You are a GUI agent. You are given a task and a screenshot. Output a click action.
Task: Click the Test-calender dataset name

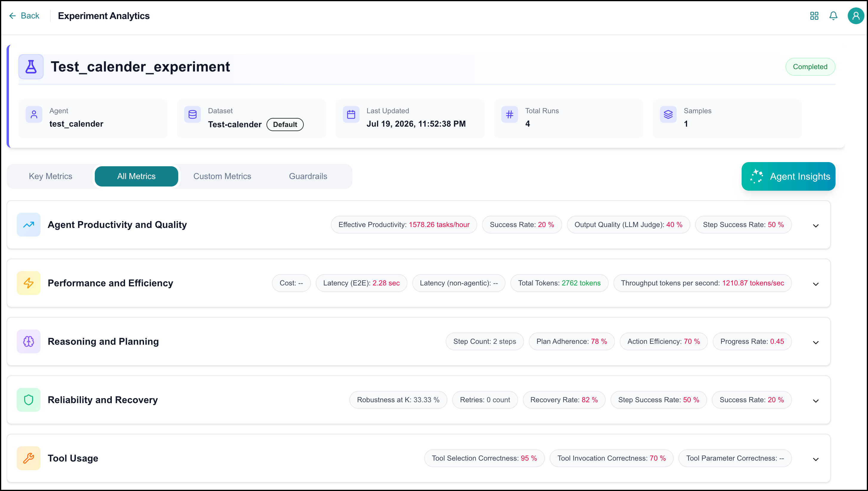[x=235, y=125]
